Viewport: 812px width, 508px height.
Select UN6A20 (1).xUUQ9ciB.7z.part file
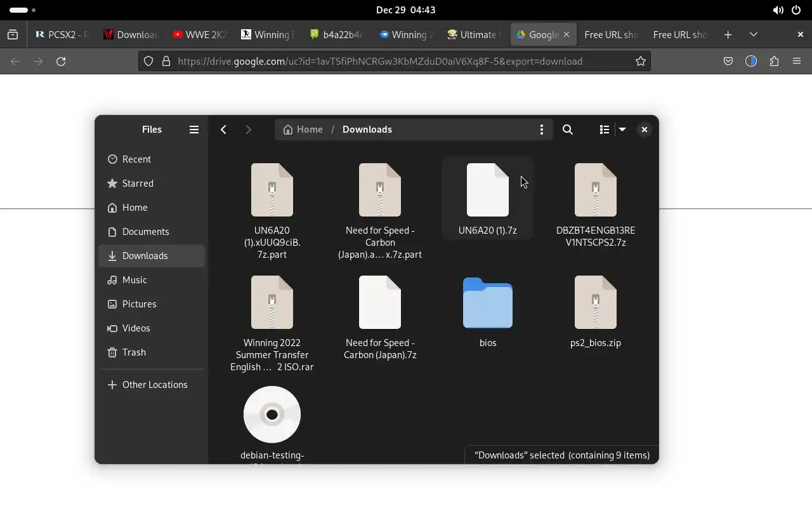click(272, 210)
